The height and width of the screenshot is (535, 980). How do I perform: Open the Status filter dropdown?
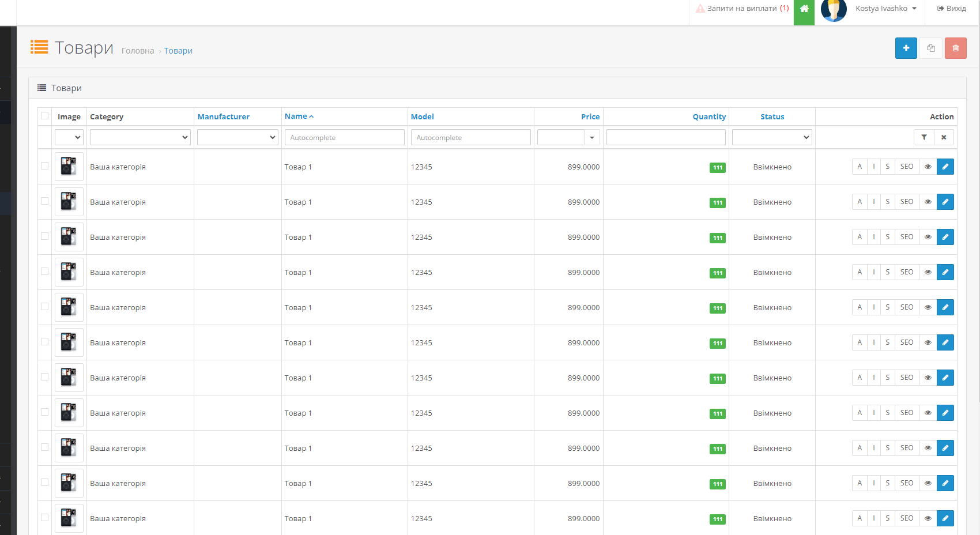(772, 137)
